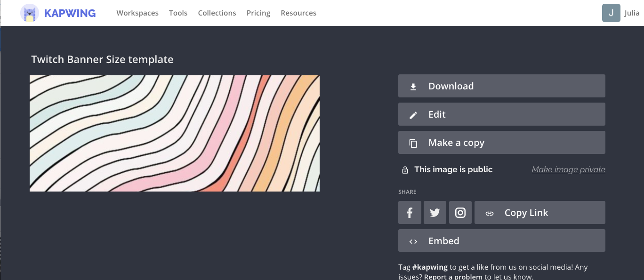
Task: Click the duplicate copy icon
Action: tap(413, 143)
